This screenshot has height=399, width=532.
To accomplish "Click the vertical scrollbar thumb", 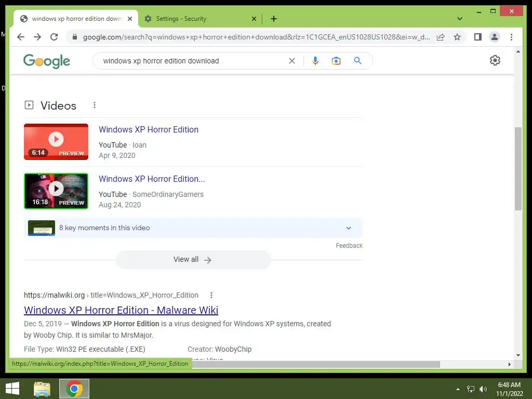I will pyautogui.click(x=518, y=169).
